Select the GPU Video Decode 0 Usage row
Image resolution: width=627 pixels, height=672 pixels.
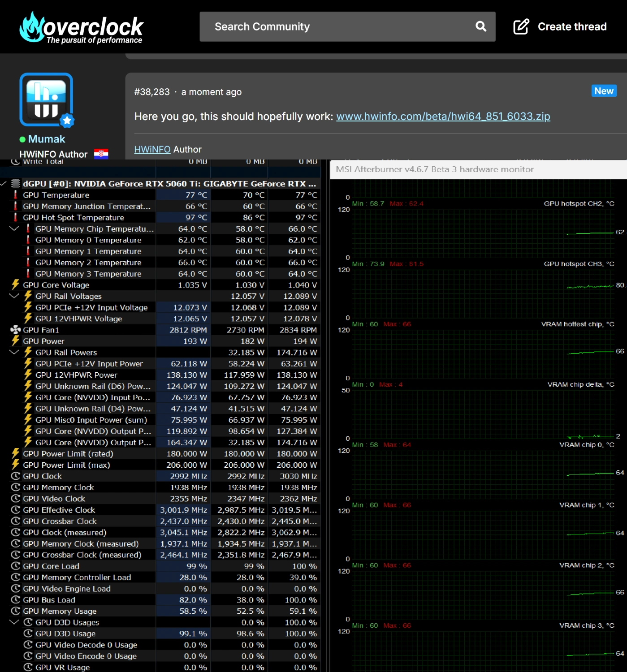tap(160, 645)
